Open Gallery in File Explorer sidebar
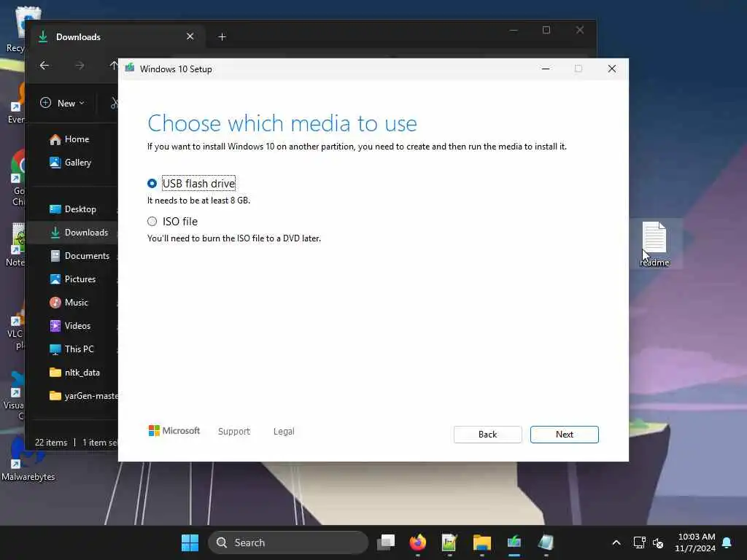 point(71,163)
